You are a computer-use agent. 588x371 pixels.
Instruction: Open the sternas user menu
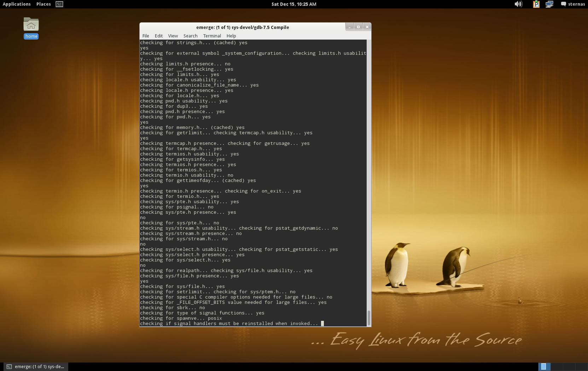tap(576, 4)
